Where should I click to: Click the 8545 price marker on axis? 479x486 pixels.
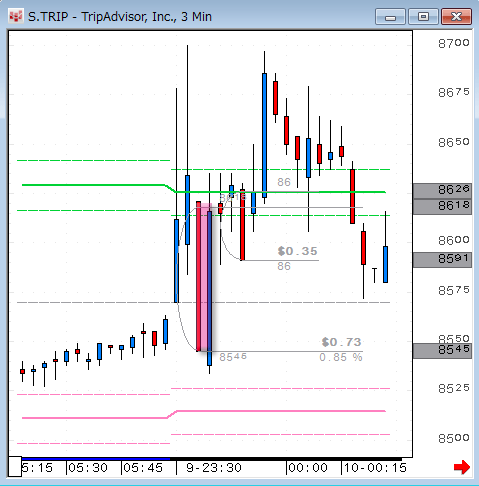tap(442, 350)
